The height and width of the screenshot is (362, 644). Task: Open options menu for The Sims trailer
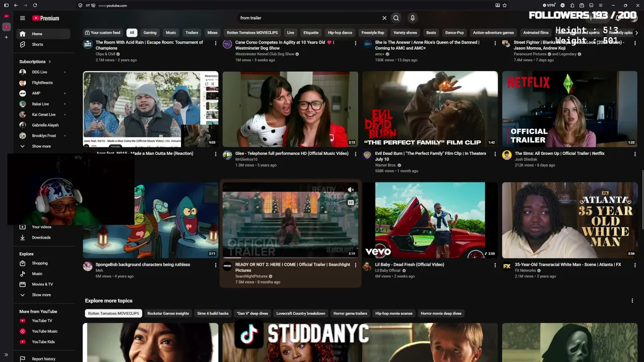coord(635,154)
